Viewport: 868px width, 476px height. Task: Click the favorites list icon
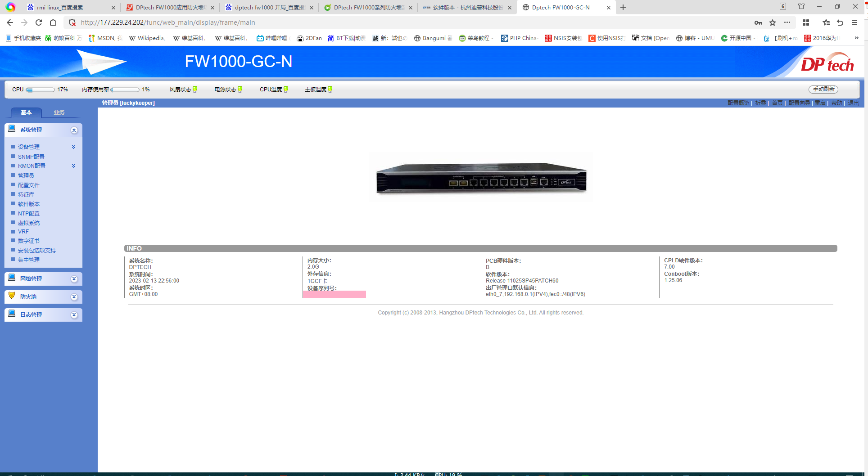click(x=826, y=22)
